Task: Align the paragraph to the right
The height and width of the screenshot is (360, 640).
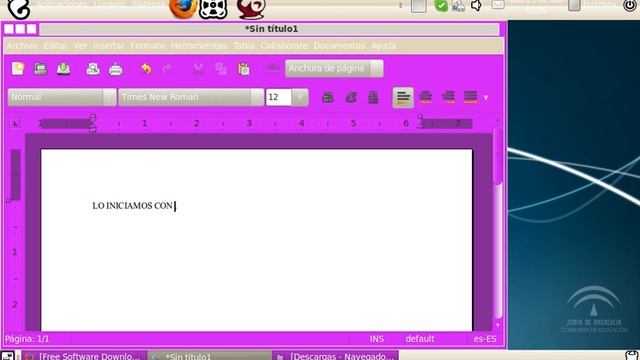Action: pos(448,97)
